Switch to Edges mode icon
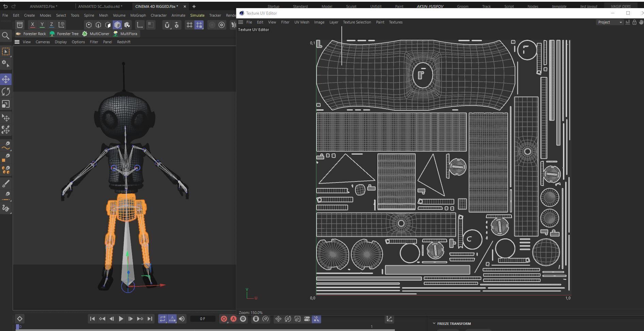Viewport: 644px width, 331px height. 98,25
